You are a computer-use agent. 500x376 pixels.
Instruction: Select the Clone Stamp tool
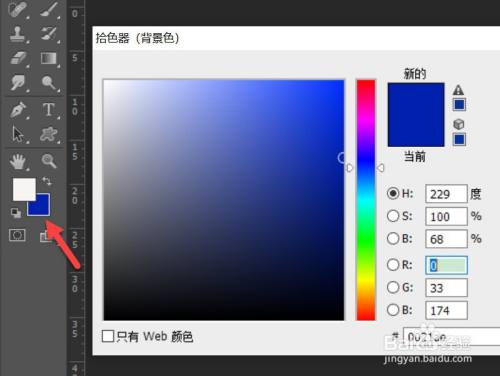pos(18,34)
